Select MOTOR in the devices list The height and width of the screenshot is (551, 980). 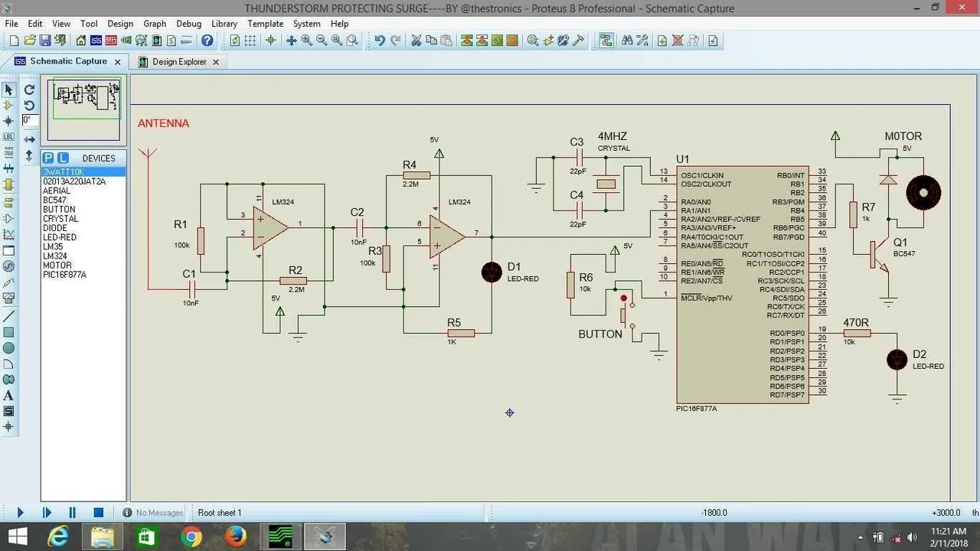coord(83,266)
